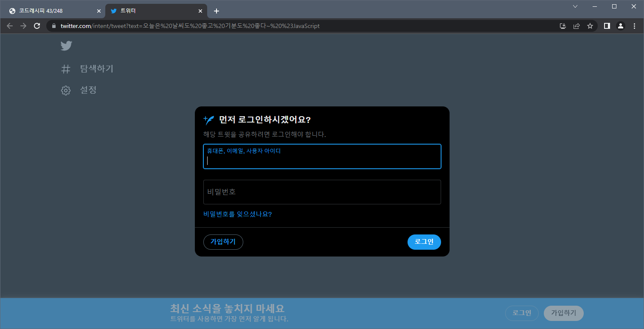Click the blue 로그인 button in dialog
The width and height of the screenshot is (644, 329).
(x=424, y=242)
